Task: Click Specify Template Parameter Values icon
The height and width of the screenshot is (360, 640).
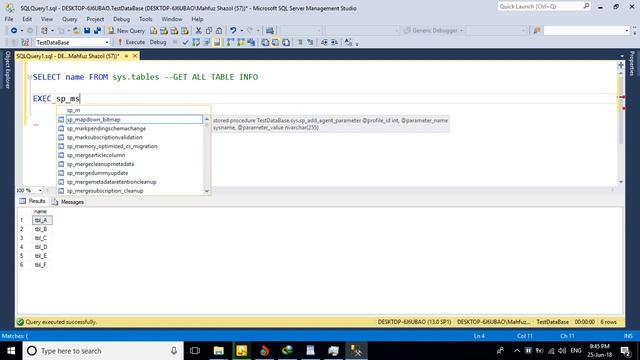Action: pos(348,42)
